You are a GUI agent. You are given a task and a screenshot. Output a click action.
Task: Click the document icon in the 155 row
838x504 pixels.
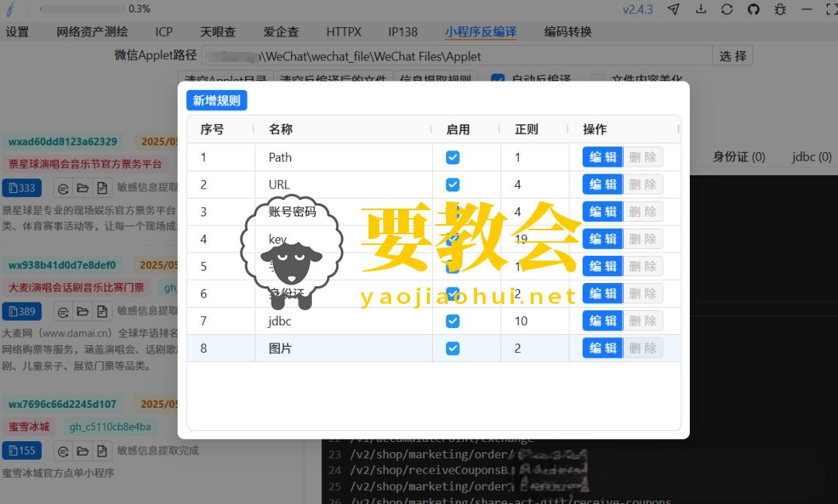[102, 451]
